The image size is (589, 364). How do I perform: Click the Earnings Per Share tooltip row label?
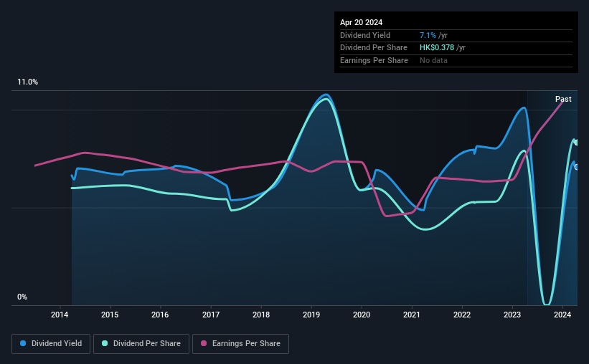pyautogui.click(x=374, y=60)
